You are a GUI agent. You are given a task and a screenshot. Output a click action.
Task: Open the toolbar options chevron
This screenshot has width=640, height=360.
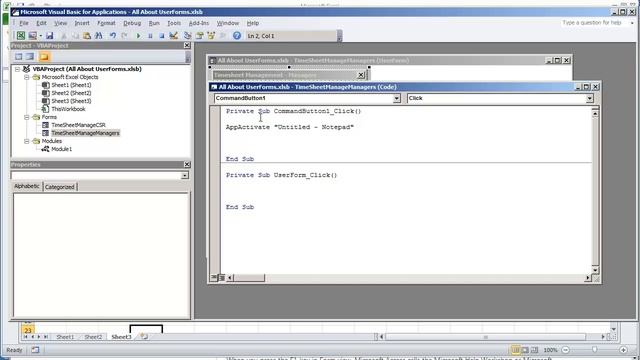click(x=339, y=37)
